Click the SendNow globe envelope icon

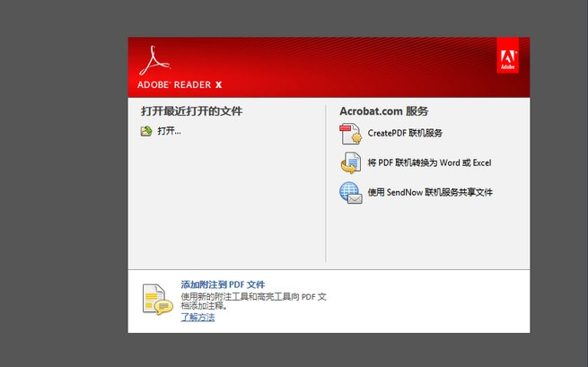coord(351,193)
